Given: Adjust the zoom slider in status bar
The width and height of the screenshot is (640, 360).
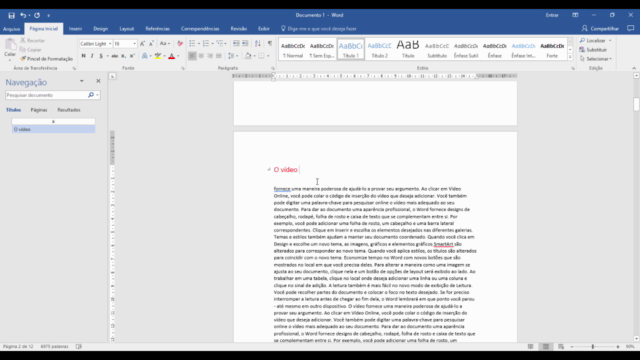Looking at the screenshot, I should click(593, 347).
